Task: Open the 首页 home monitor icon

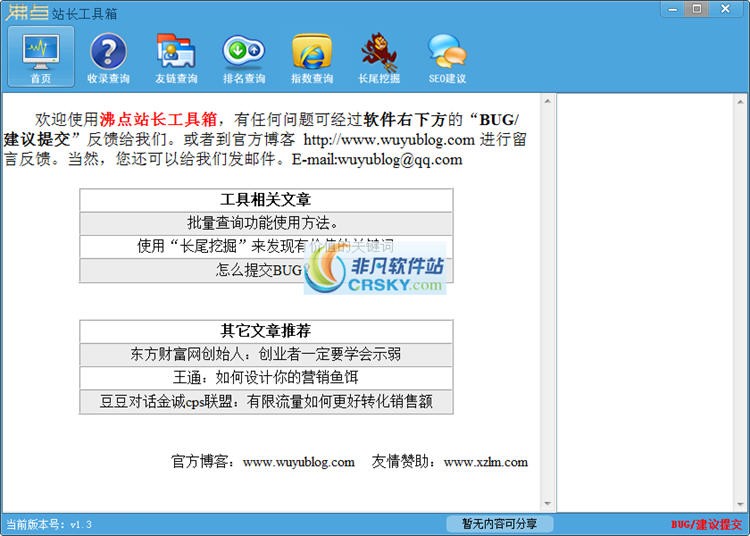Action: 41,57
